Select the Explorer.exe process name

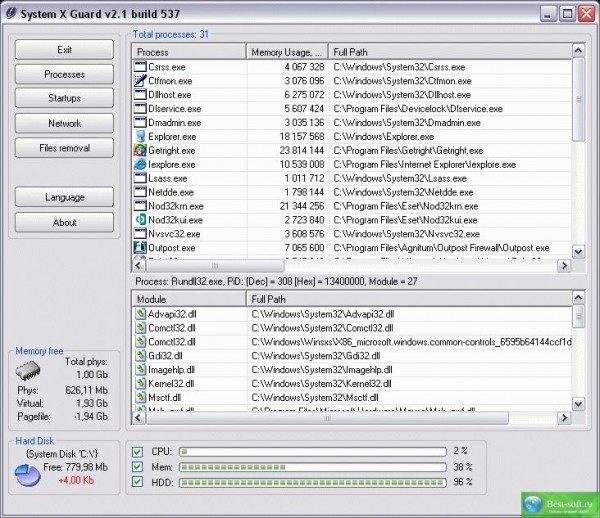click(x=172, y=137)
